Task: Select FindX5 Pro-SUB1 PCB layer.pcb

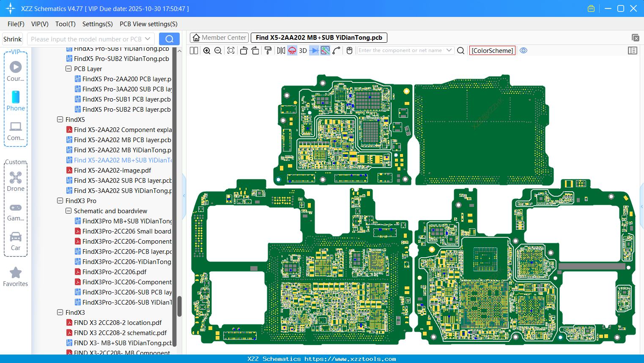Action: pyautogui.click(x=123, y=99)
